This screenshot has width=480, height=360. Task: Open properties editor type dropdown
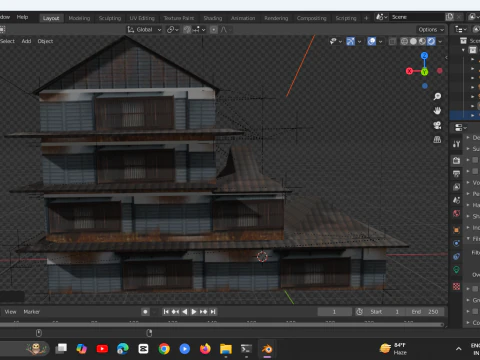[x=461, y=128]
